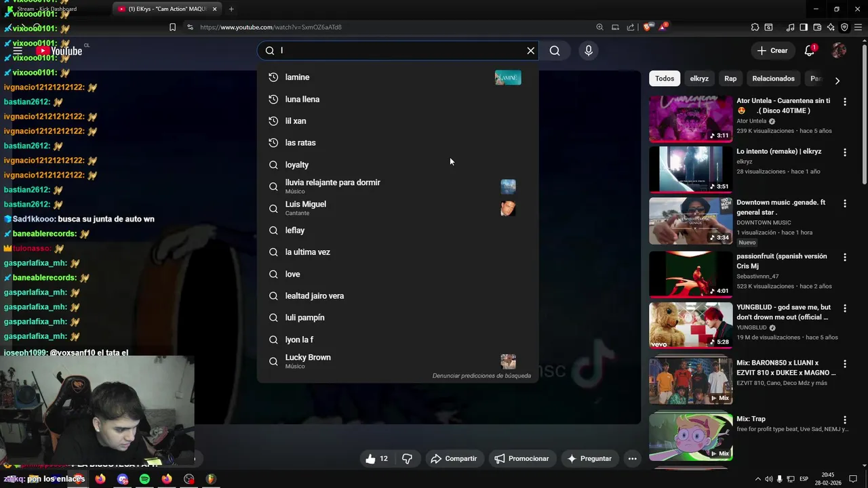Image resolution: width=868 pixels, height=488 pixels.
Task: Click inside the YouTube search input
Action: [400, 51]
